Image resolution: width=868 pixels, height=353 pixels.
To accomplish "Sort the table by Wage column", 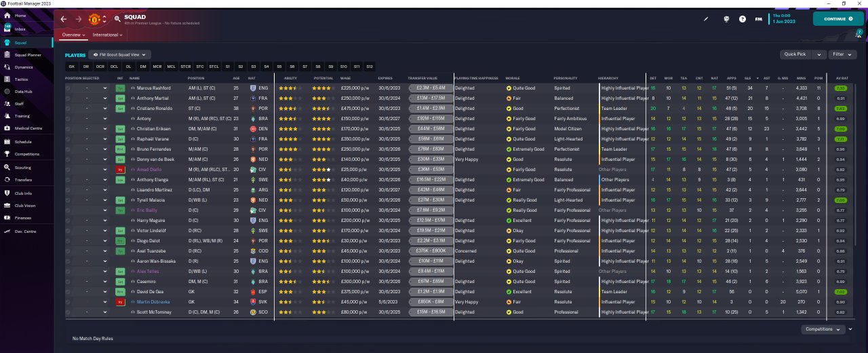I will [346, 78].
